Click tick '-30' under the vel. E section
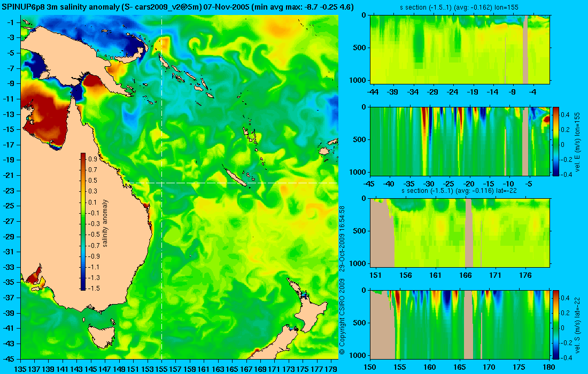The width and height of the screenshot is (588, 374). [x=429, y=184]
